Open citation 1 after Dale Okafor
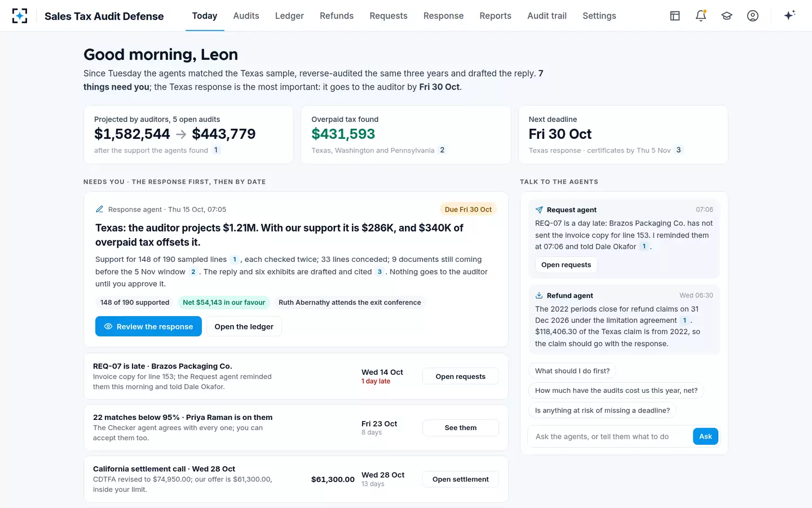The width and height of the screenshot is (812, 508). click(644, 247)
